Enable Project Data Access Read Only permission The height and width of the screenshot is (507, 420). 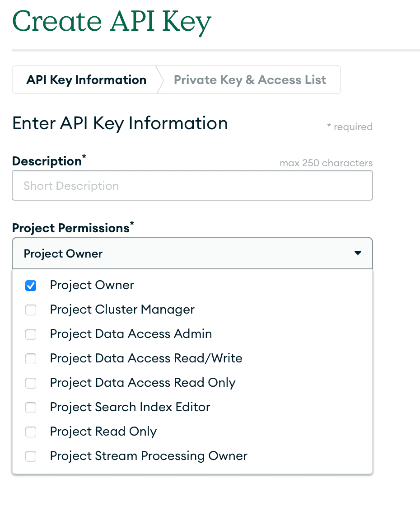[31, 383]
